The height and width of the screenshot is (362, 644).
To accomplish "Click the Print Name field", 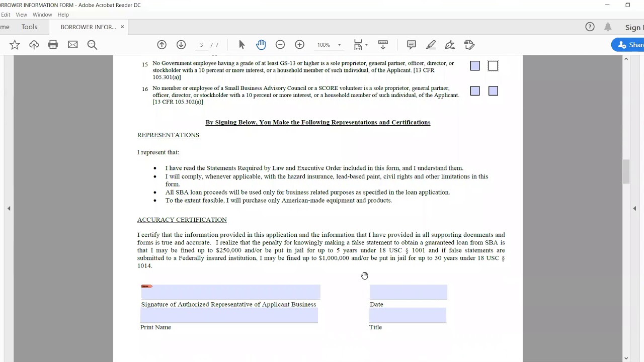I will tap(229, 315).
